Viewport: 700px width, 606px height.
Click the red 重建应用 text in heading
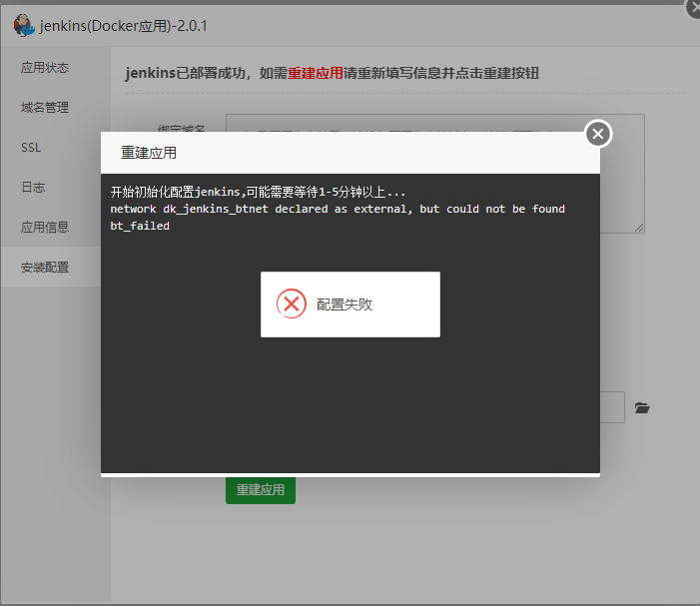(316, 73)
